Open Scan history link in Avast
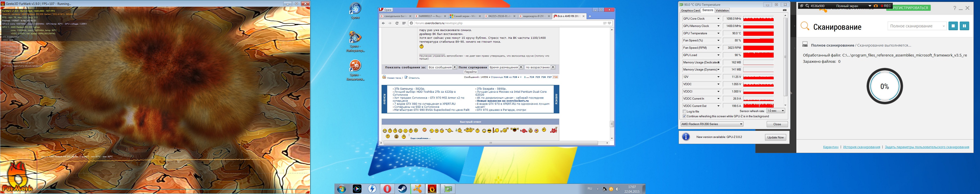Image resolution: width=980 pixels, height=194 pixels. pos(861,147)
